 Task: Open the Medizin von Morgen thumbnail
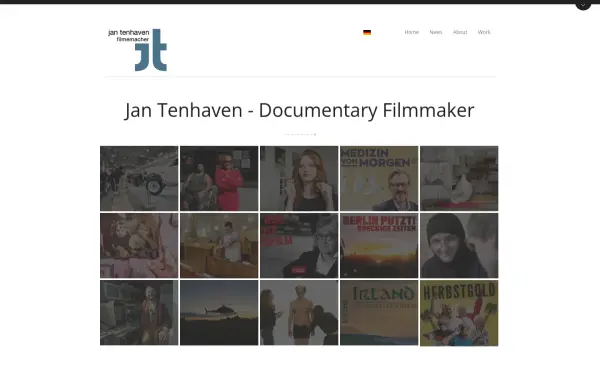(x=379, y=178)
